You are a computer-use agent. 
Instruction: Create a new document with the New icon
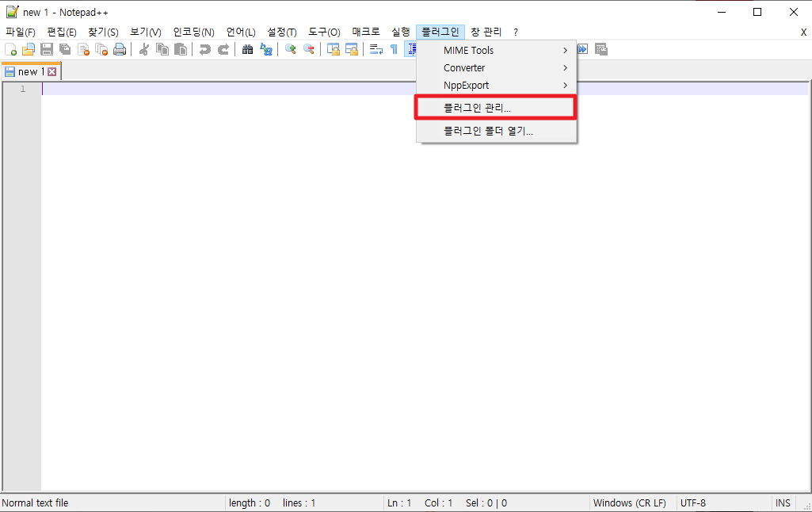10,49
